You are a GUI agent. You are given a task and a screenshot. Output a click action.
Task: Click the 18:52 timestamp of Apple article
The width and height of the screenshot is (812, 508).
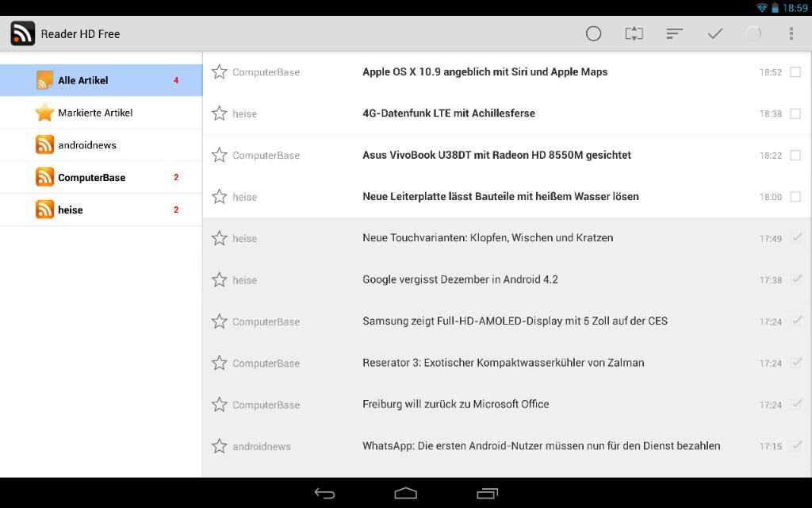(x=771, y=72)
